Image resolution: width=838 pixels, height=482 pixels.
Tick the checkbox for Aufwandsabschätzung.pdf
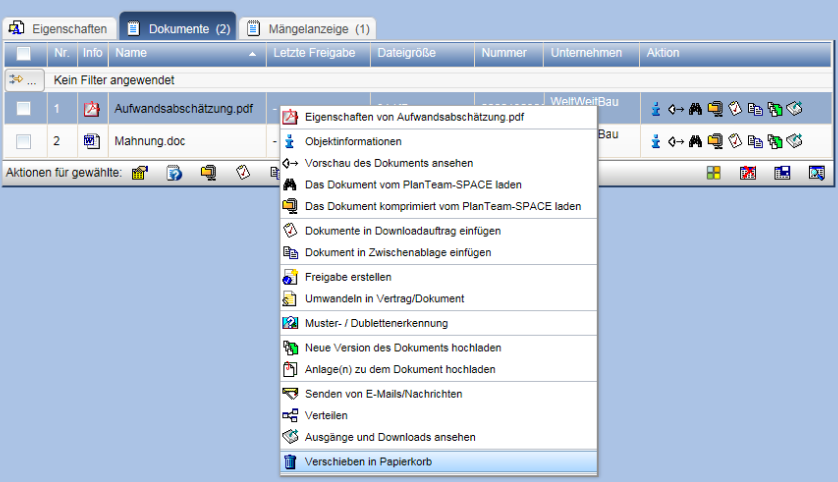click(24, 110)
